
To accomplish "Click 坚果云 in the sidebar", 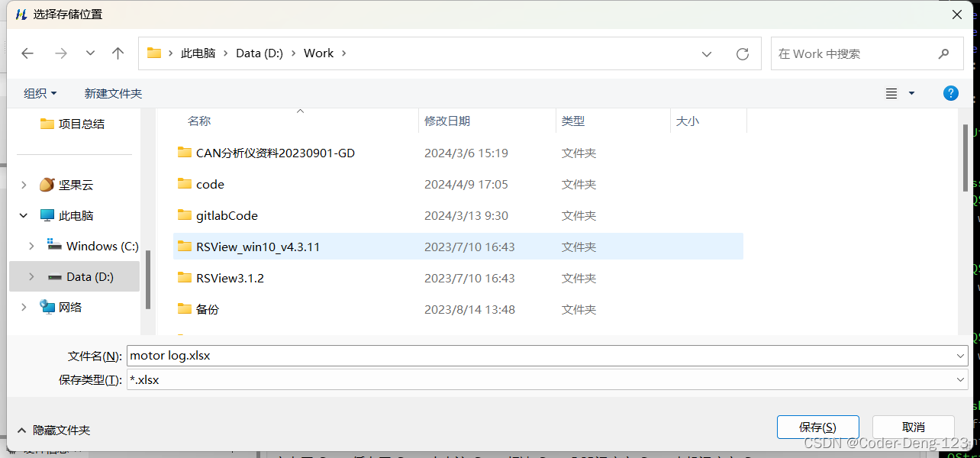I will pos(74,184).
